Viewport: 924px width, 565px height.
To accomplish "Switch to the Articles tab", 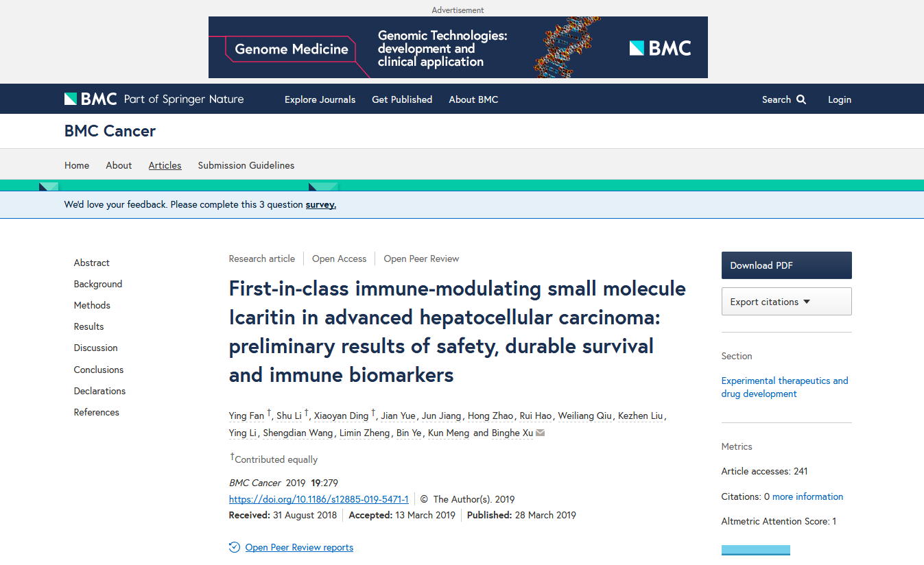I will tap(165, 165).
